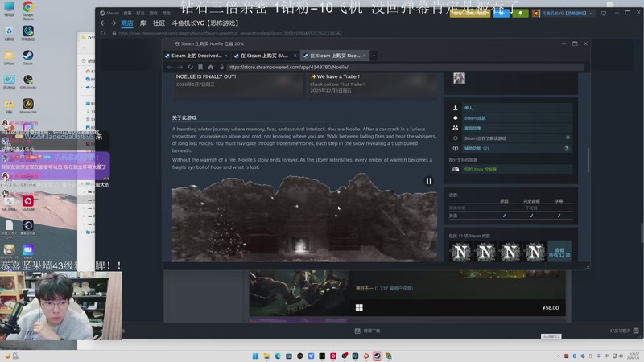Click fourth Noelle achievement icon
644x362 pixels.
(x=535, y=252)
